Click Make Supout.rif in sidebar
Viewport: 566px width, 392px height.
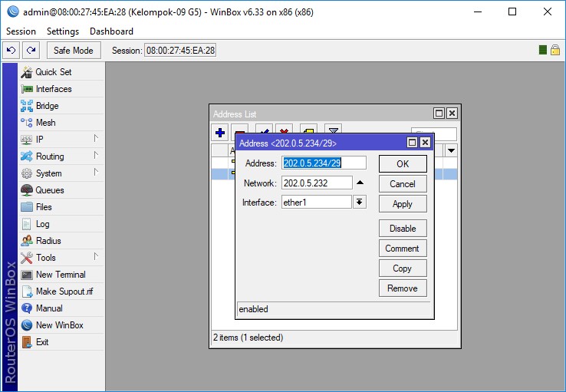(x=61, y=292)
